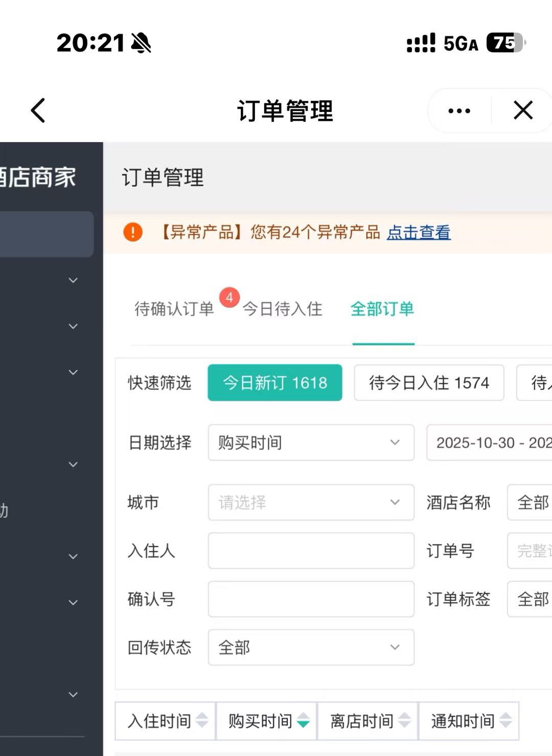Click the back arrow in the header

click(x=37, y=110)
